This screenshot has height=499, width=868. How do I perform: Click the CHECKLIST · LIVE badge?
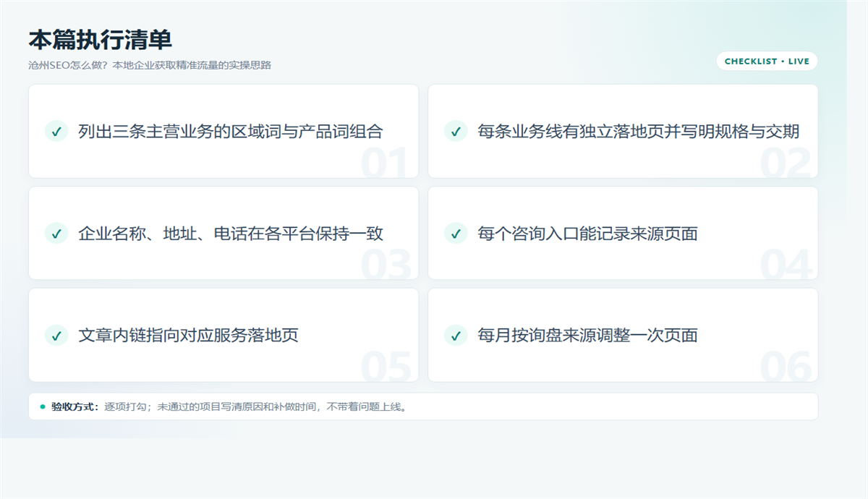click(767, 61)
